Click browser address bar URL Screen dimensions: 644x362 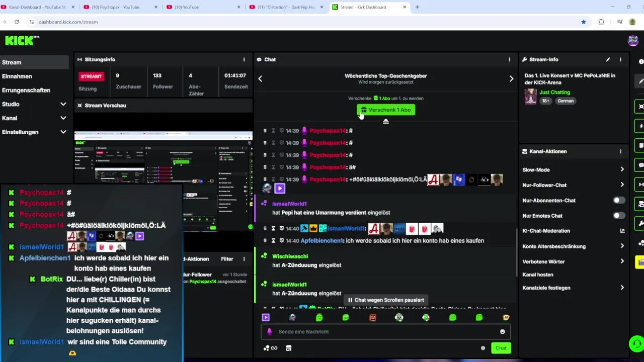(68, 22)
